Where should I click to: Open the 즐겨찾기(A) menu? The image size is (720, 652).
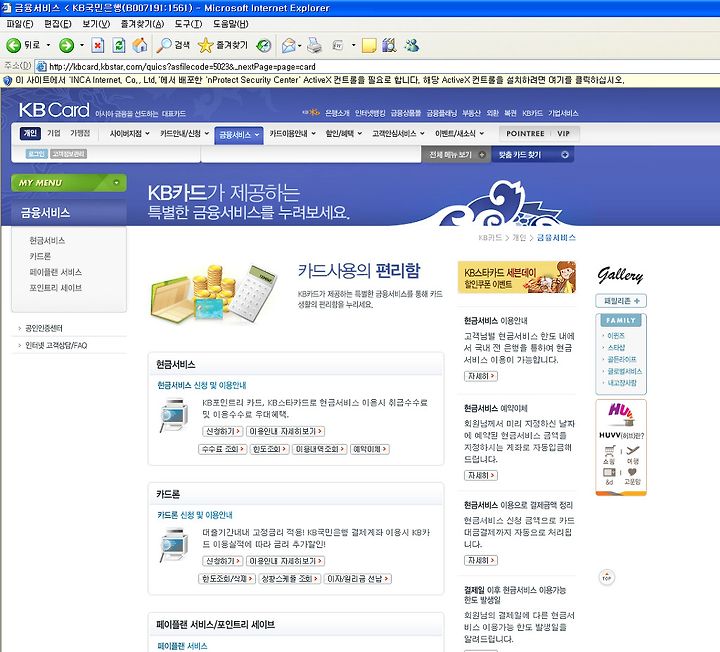coord(142,24)
